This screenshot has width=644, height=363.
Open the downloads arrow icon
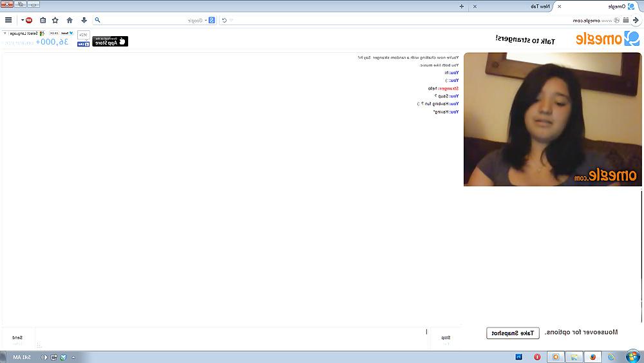tap(84, 20)
